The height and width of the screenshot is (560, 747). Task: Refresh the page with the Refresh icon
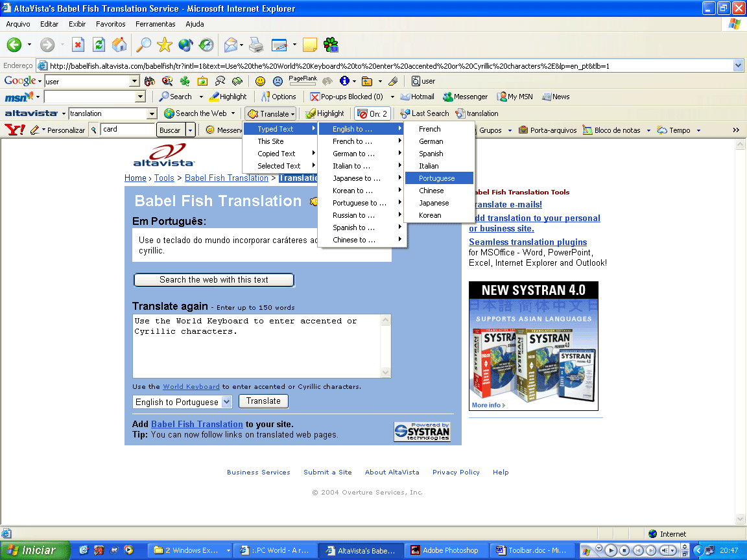tap(99, 45)
